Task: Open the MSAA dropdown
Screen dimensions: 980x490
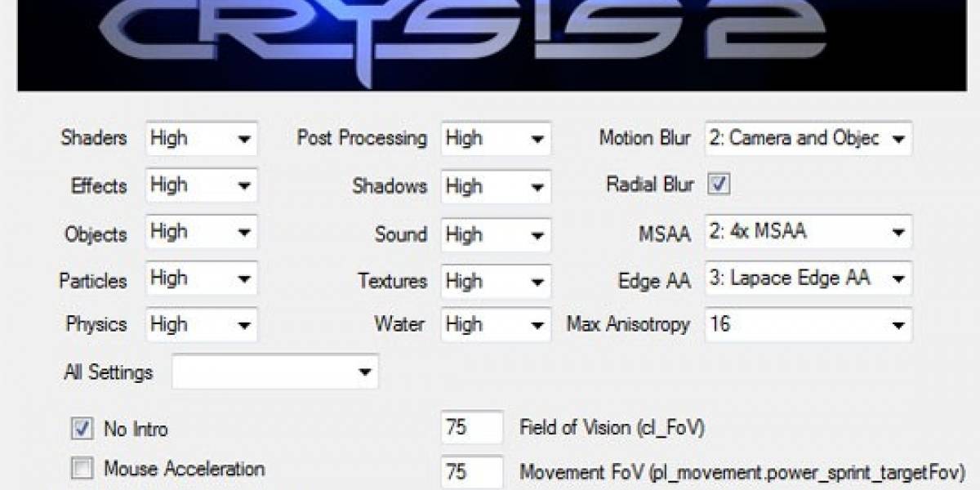Action: pyautogui.click(x=808, y=232)
